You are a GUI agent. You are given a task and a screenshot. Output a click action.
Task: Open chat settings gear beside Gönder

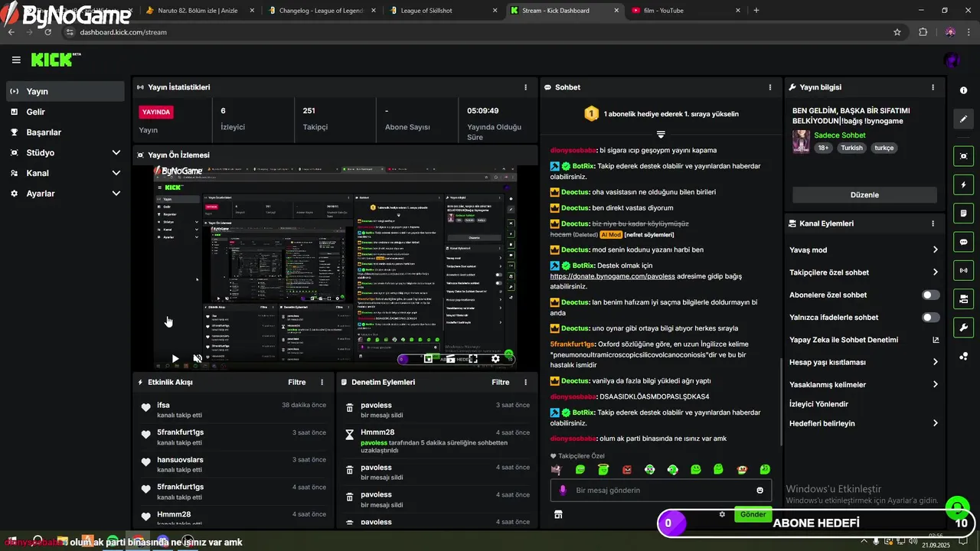pos(722,514)
